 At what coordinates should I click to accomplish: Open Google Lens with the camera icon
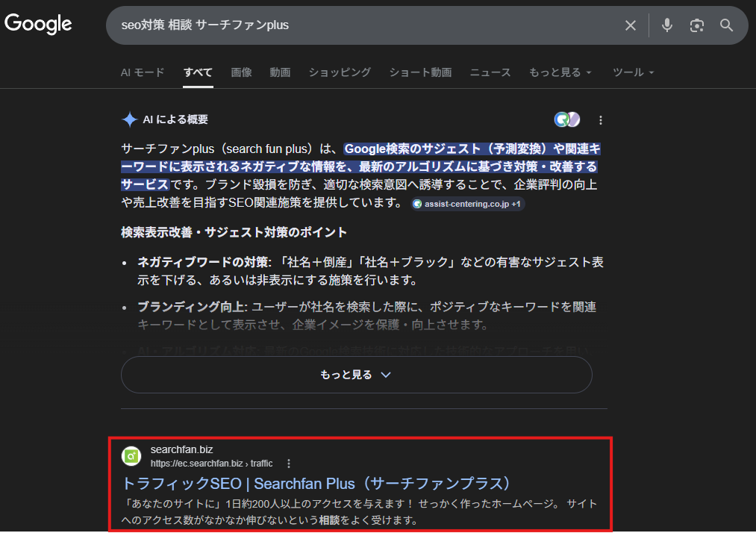(696, 25)
